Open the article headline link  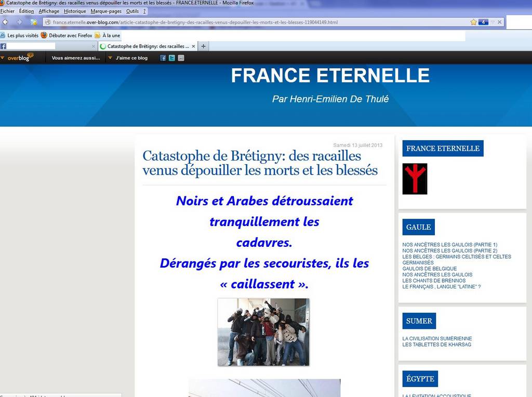point(260,163)
